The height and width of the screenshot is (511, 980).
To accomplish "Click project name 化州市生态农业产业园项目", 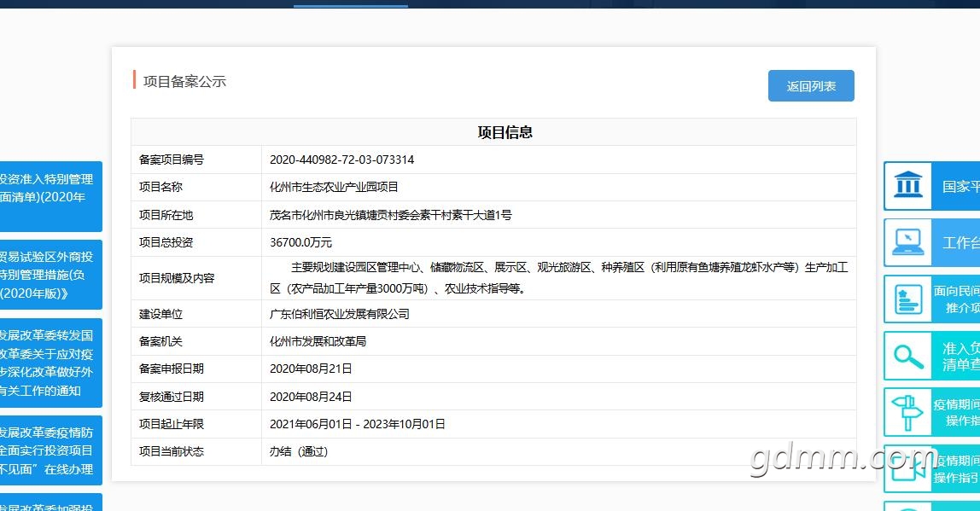I will (x=334, y=187).
